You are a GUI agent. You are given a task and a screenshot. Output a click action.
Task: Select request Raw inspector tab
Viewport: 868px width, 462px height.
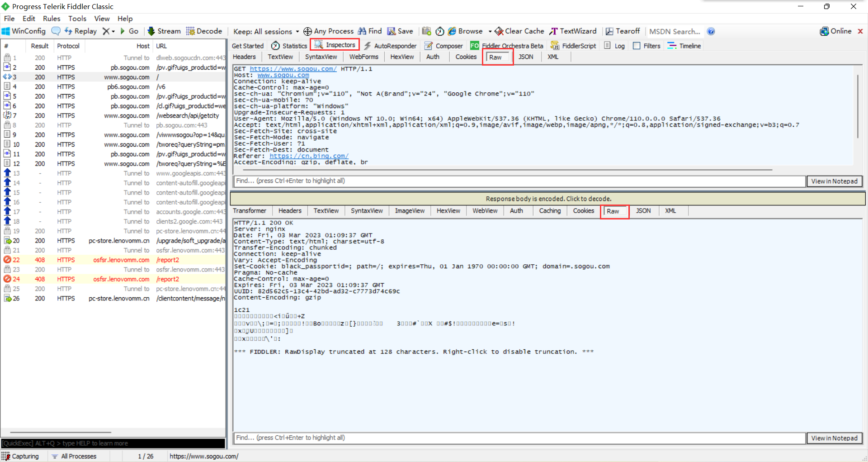click(x=498, y=57)
